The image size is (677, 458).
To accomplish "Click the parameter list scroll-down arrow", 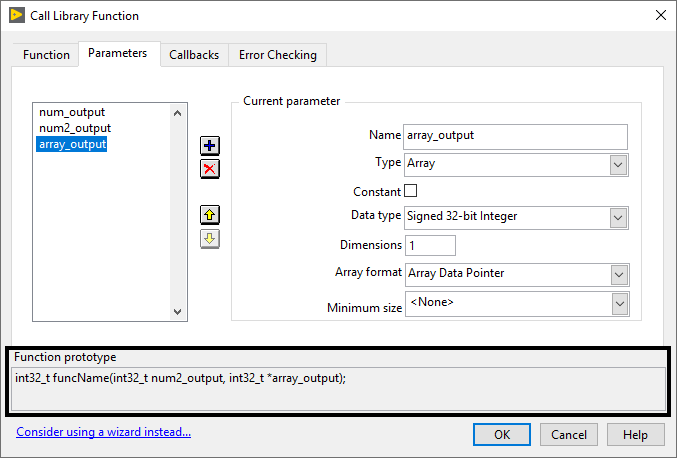I will [x=177, y=311].
